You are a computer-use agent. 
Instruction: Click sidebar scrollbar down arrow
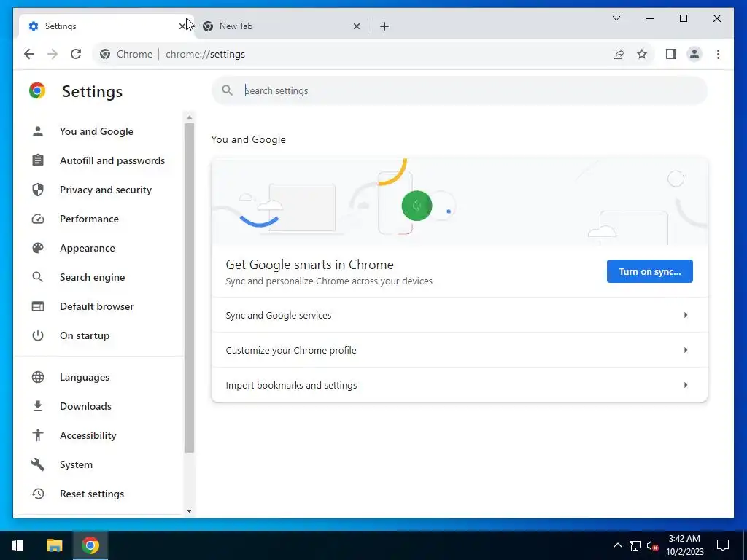[x=189, y=511]
